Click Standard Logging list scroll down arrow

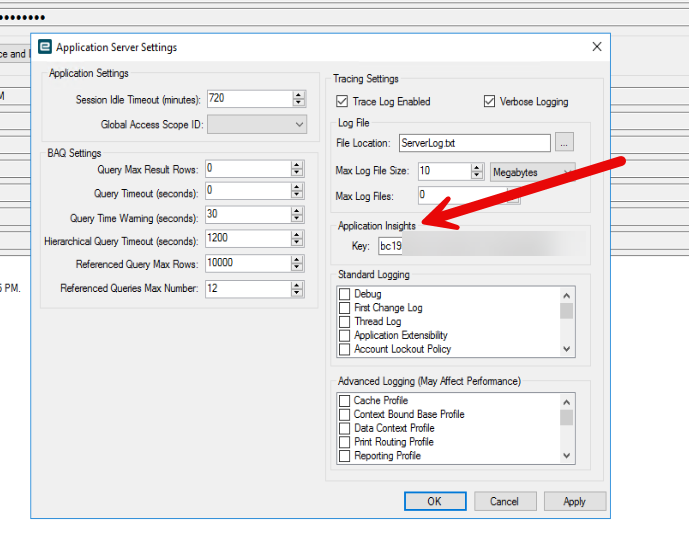[566, 349]
